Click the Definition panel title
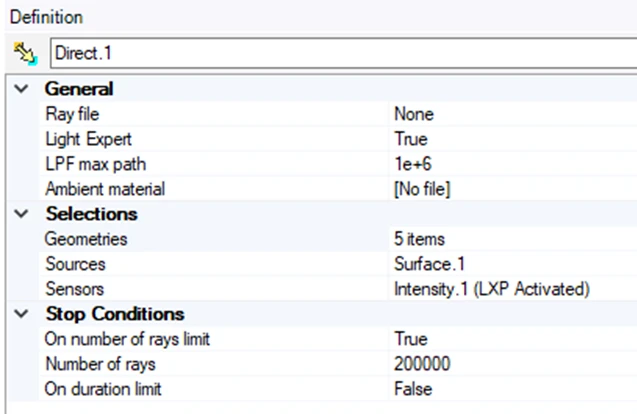The image size is (637, 414). tap(46, 17)
